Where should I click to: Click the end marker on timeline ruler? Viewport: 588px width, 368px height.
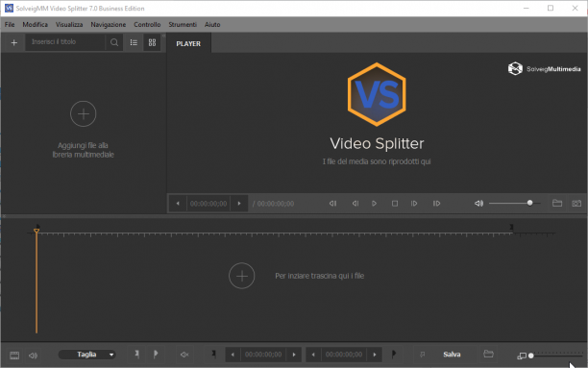click(x=511, y=228)
